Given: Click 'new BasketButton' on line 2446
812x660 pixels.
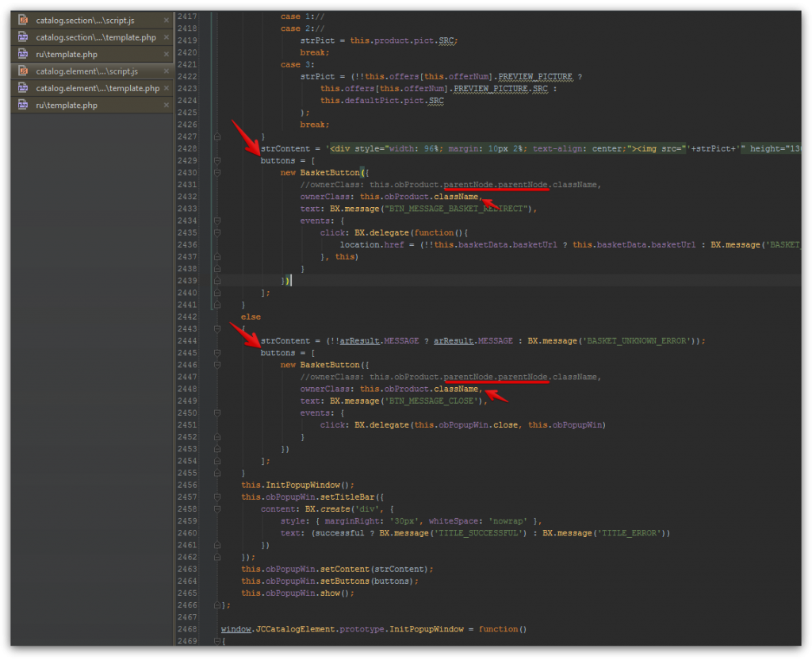Looking at the screenshot, I should click(x=320, y=365).
